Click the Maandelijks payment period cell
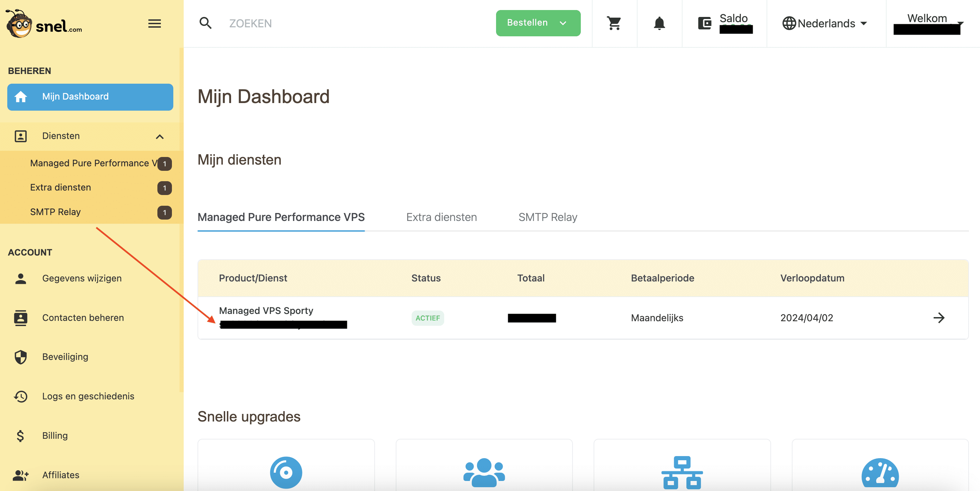980x491 pixels. [657, 318]
